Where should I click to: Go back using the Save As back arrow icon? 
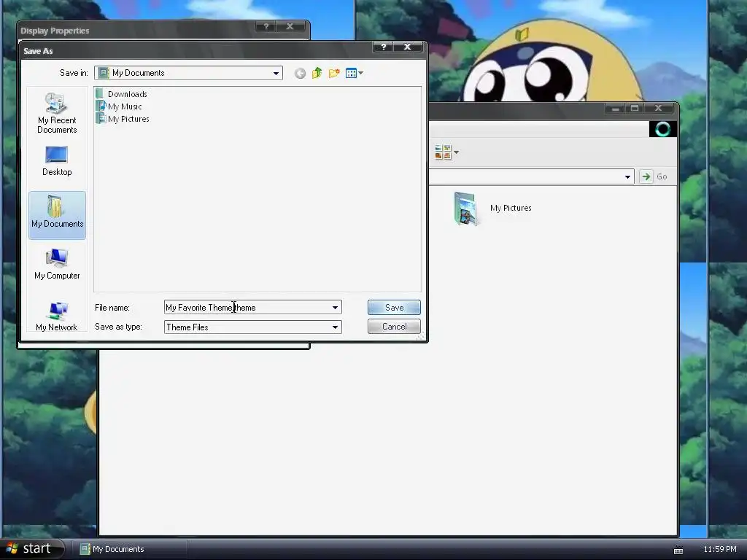(300, 73)
